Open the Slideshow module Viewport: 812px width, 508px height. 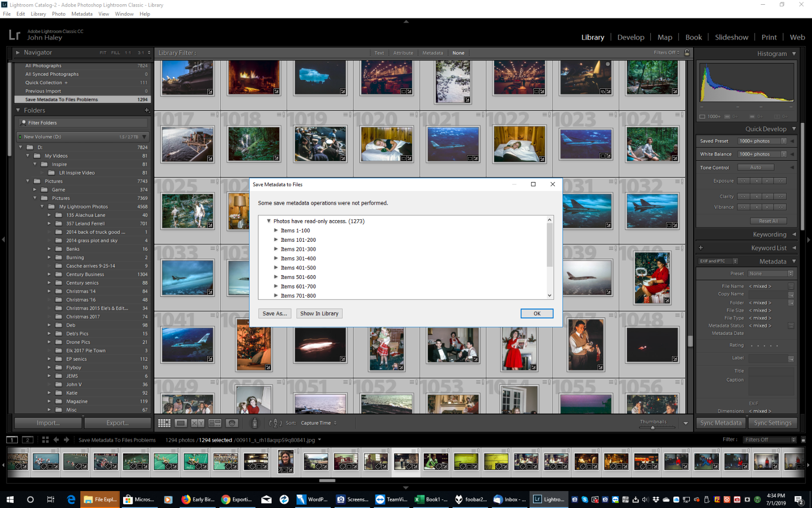click(x=732, y=37)
